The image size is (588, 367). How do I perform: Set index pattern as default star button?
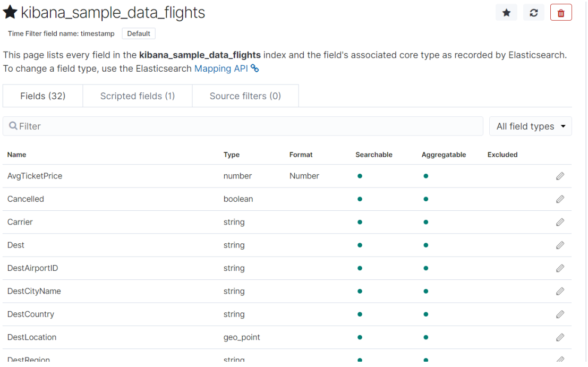[506, 13]
